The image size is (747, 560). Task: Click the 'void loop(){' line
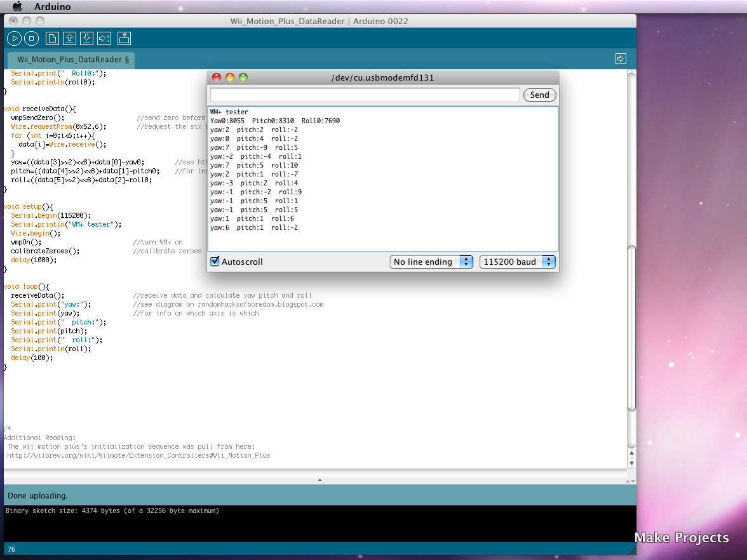coord(26,286)
